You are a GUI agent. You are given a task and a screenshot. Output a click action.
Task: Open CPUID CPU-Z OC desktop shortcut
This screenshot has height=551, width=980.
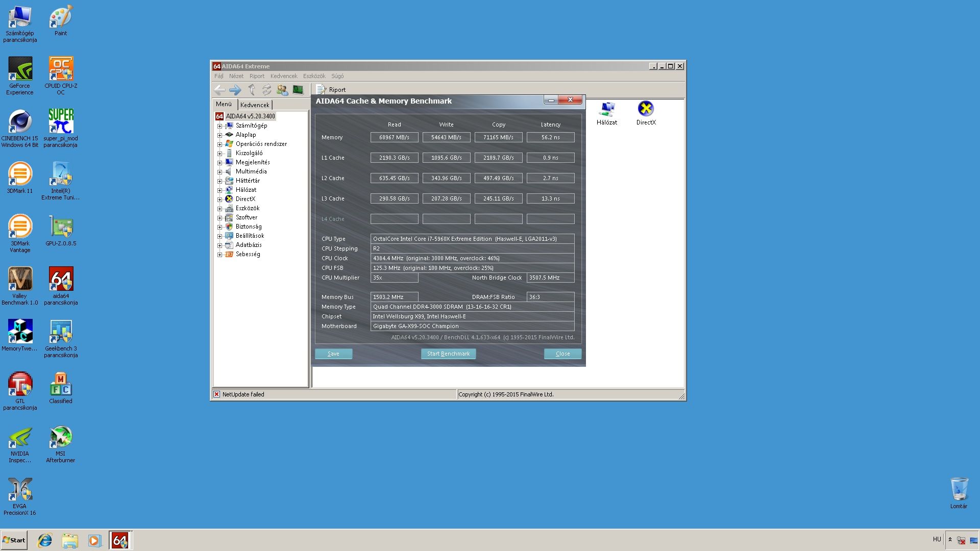pyautogui.click(x=61, y=76)
